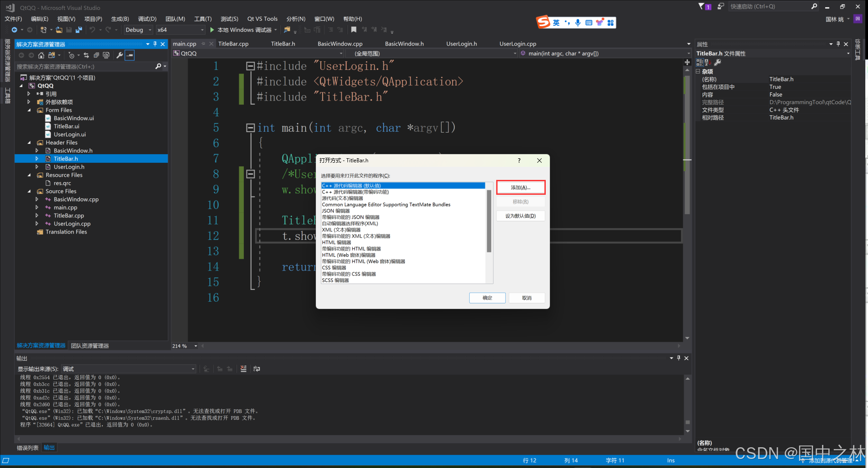868x468 pixels.
Task: Switch to the 错误列表 tab
Action: coord(27,448)
